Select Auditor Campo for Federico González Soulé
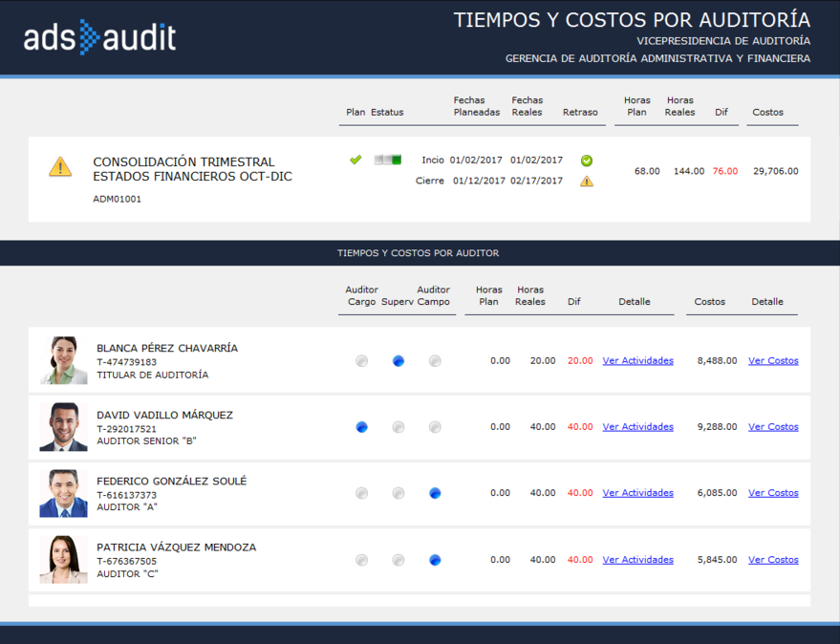The height and width of the screenshot is (644, 840). (435, 493)
